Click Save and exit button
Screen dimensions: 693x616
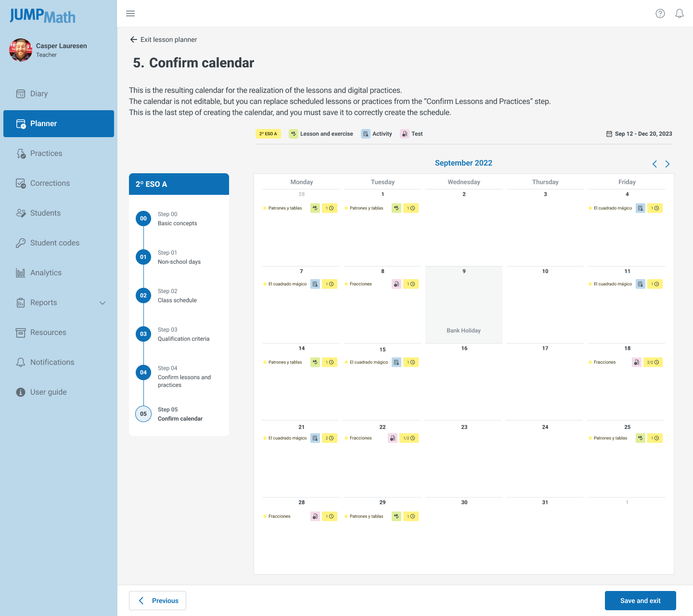coord(640,601)
